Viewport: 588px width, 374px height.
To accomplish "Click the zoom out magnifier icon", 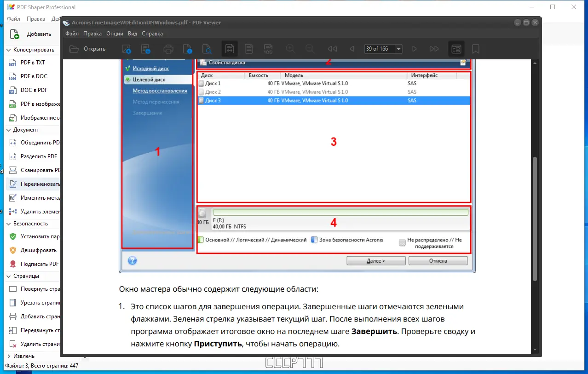I will click(310, 49).
